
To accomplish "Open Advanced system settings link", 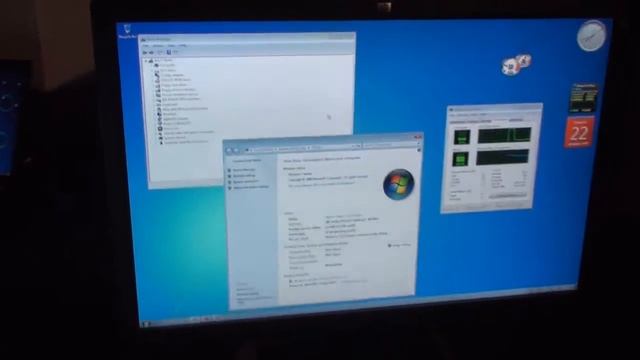I will coord(249,187).
